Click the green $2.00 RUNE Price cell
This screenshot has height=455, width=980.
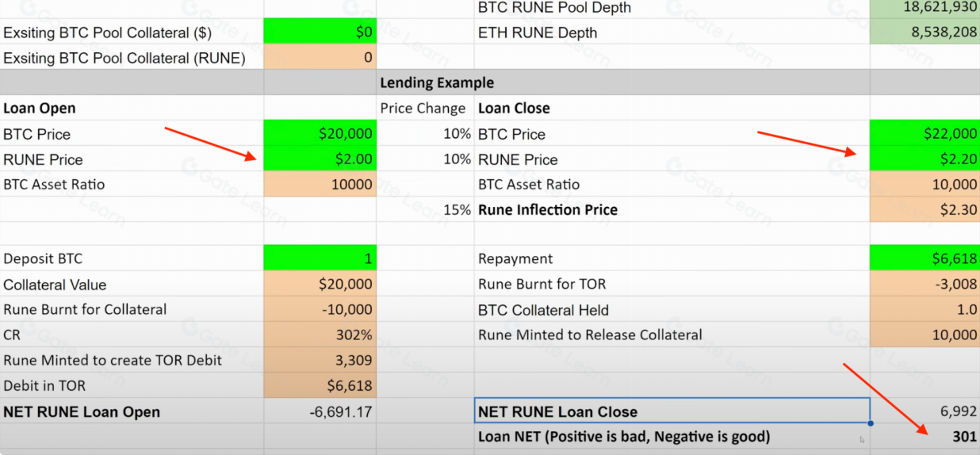coord(320,159)
